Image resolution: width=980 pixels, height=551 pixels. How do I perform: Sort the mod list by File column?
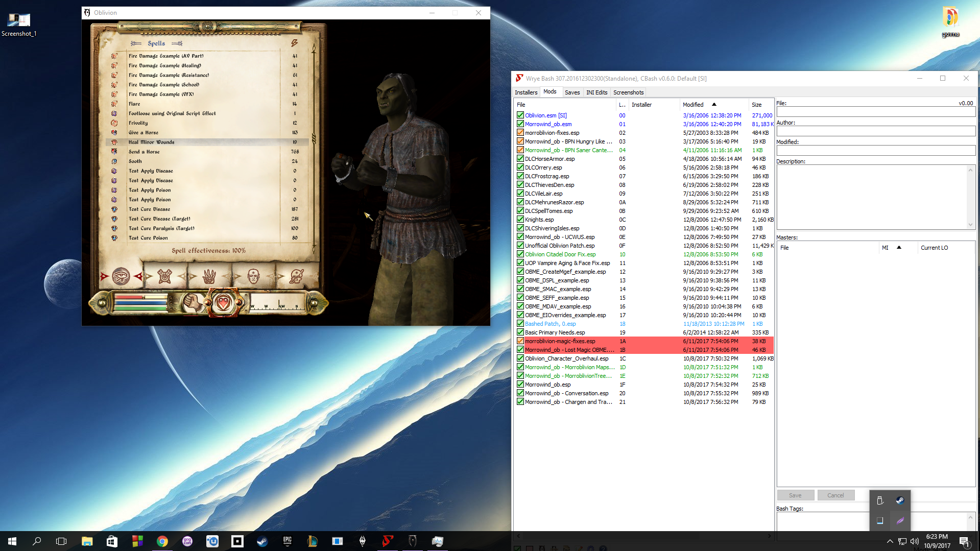pos(565,105)
